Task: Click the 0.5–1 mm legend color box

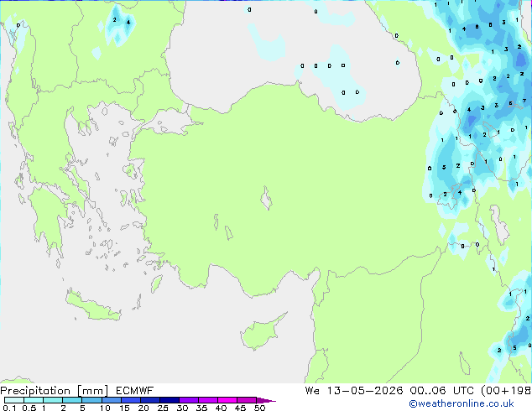Action: (34, 400)
